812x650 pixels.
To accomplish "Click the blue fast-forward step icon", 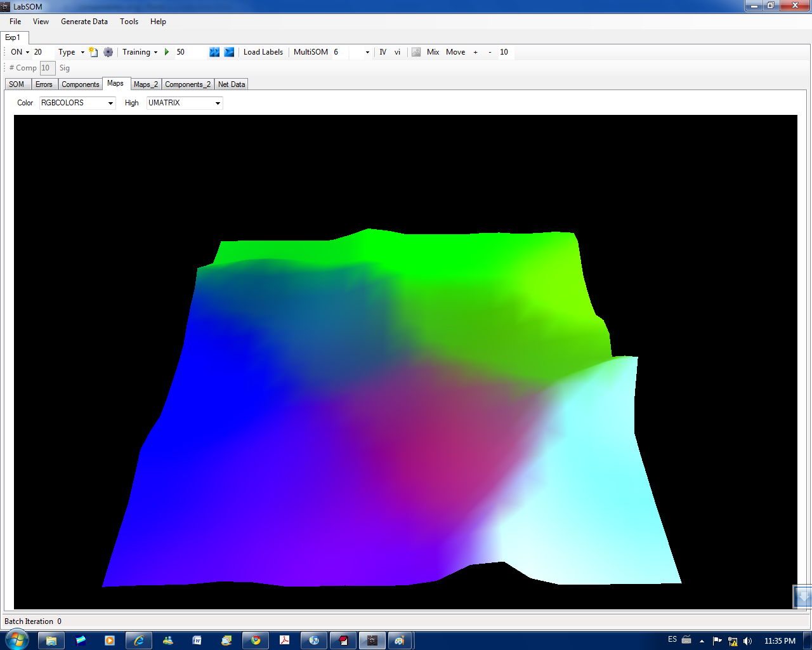I will [214, 52].
